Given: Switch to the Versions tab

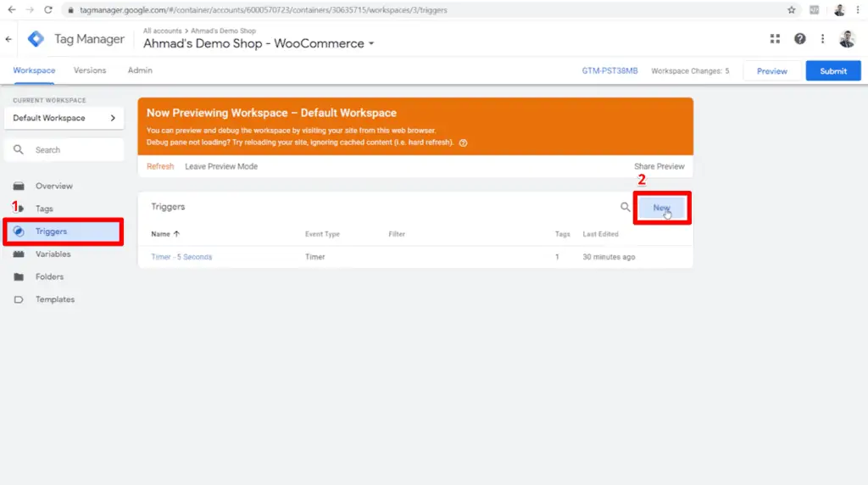Looking at the screenshot, I should pyautogui.click(x=90, y=70).
